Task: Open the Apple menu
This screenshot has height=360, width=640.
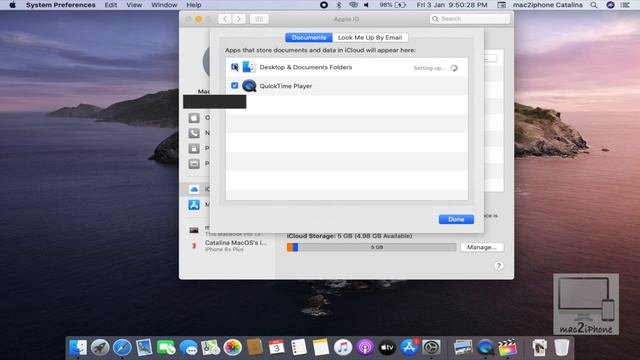Action: [12, 5]
